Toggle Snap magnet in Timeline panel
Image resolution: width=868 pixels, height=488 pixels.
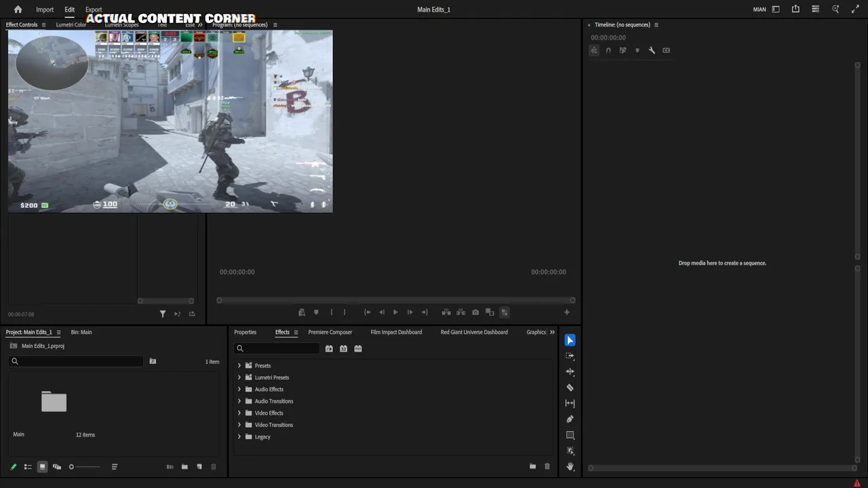click(608, 50)
